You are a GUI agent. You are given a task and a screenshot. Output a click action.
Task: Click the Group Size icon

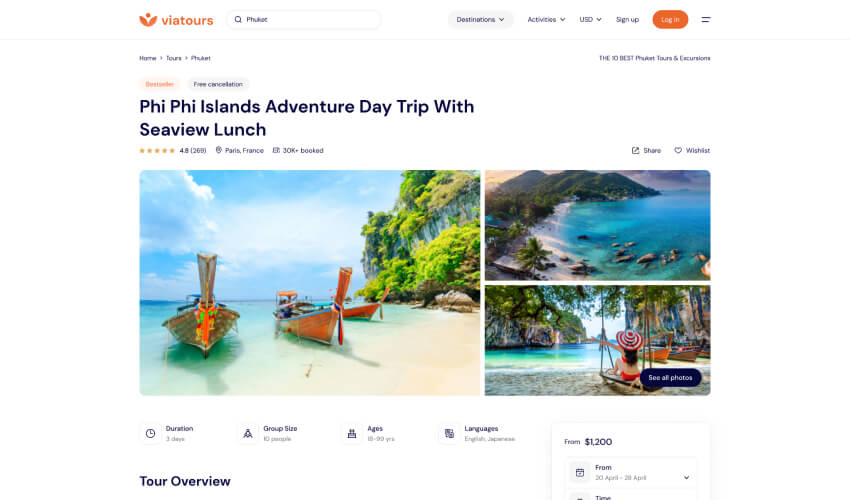pyautogui.click(x=248, y=433)
